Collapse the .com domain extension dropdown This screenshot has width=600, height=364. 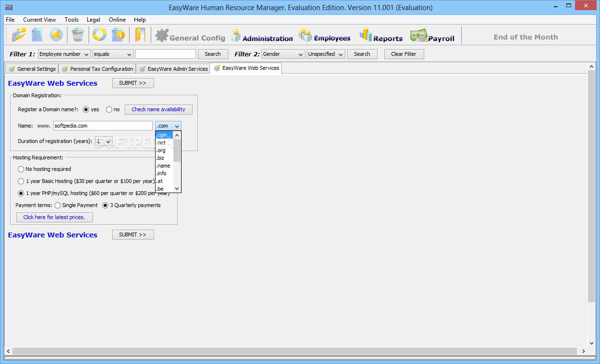point(168,126)
